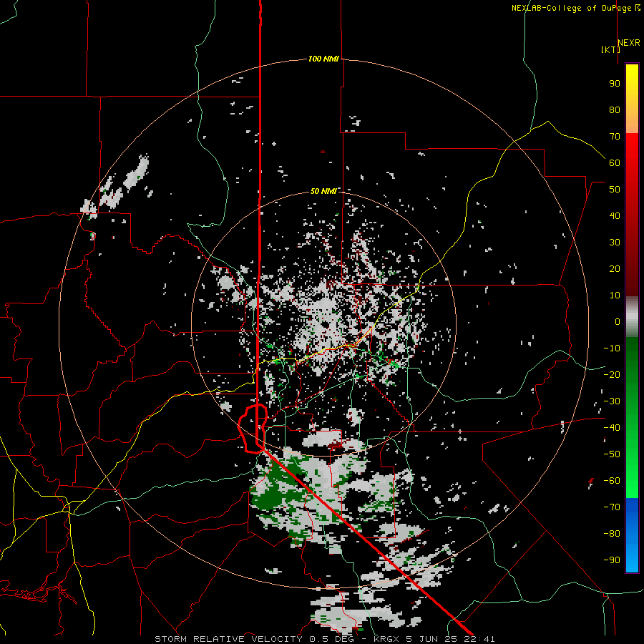The image size is (644, 644).
Task: Select the -10 value on the velocity scale
Action: (612, 348)
